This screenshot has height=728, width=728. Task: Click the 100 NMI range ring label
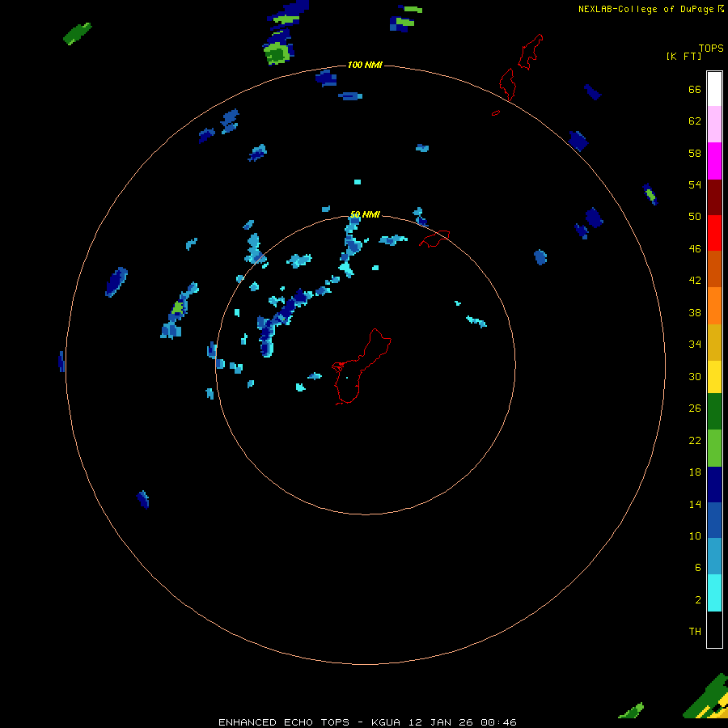365,65
